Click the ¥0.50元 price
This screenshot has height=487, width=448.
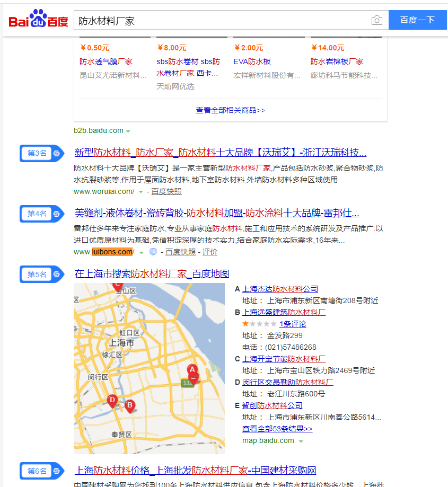point(94,48)
